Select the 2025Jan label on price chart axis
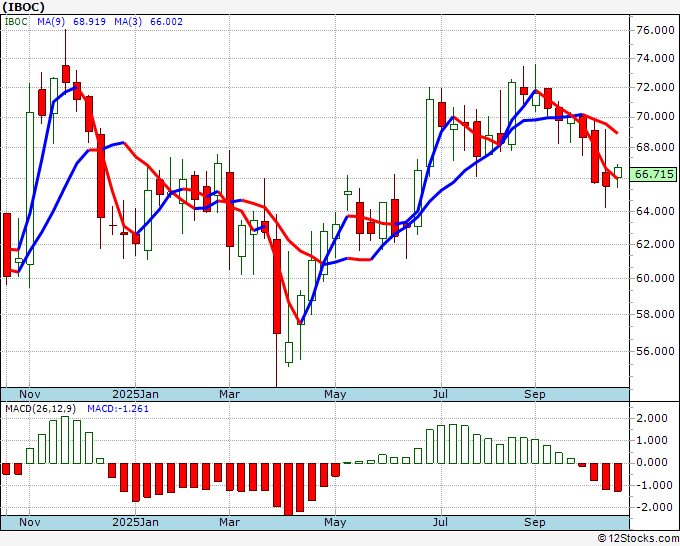Viewport: 680px width, 546px height. 135,394
